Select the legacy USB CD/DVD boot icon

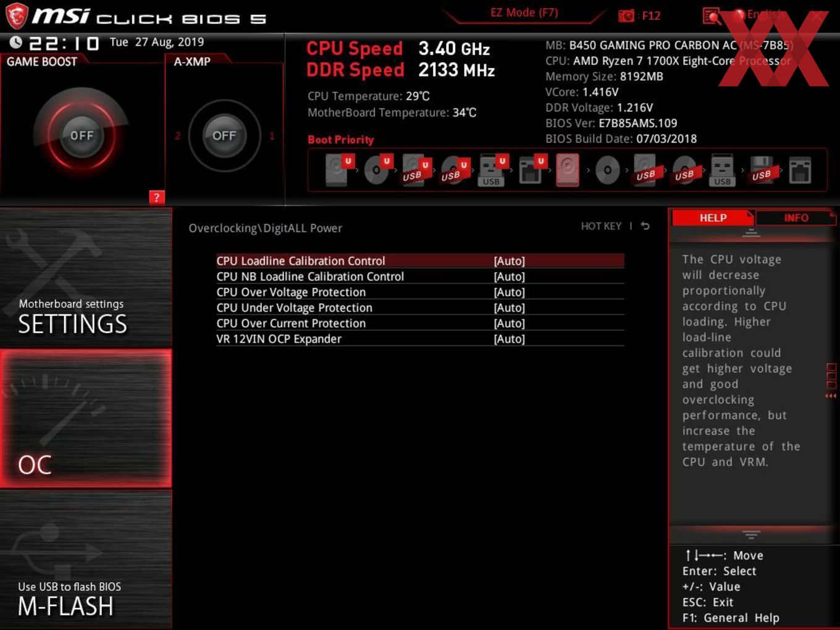(x=684, y=170)
